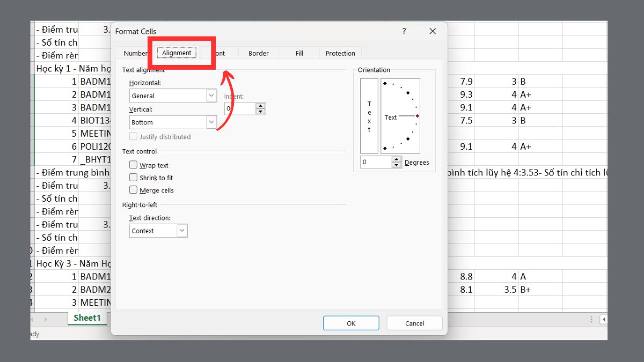Image resolution: width=644 pixels, height=362 pixels.
Task: Go to the Protection tab
Action: 340,53
